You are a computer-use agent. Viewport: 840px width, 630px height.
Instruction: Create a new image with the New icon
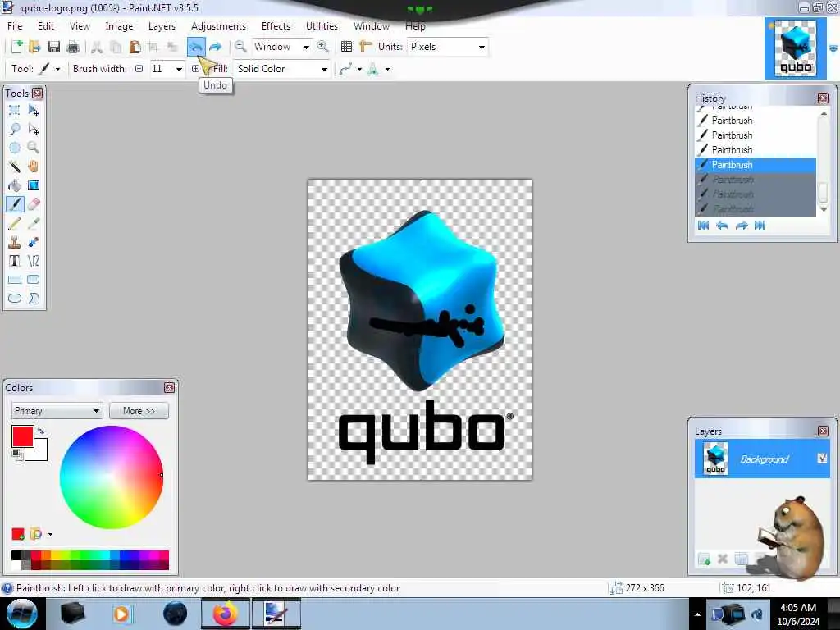16,47
